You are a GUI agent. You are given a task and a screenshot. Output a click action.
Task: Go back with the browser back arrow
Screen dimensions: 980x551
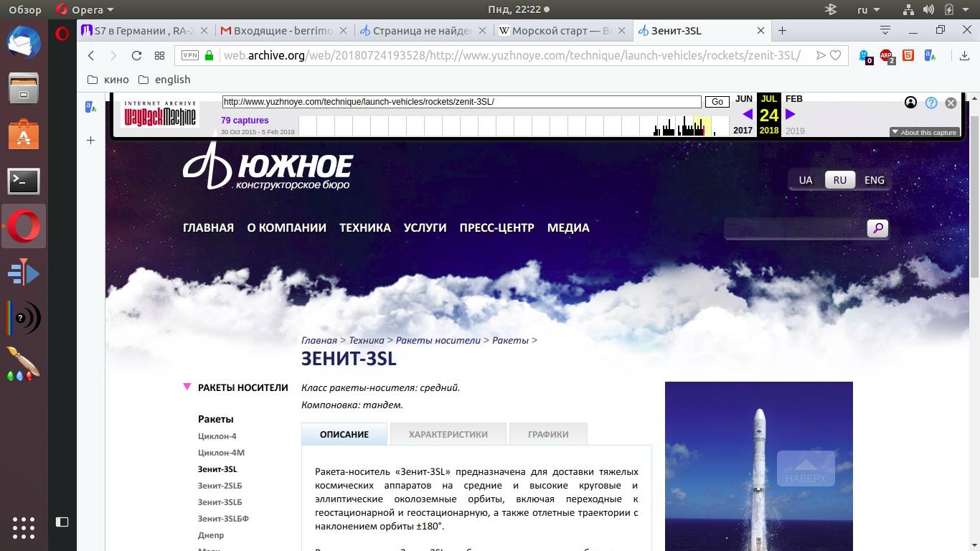(x=91, y=56)
